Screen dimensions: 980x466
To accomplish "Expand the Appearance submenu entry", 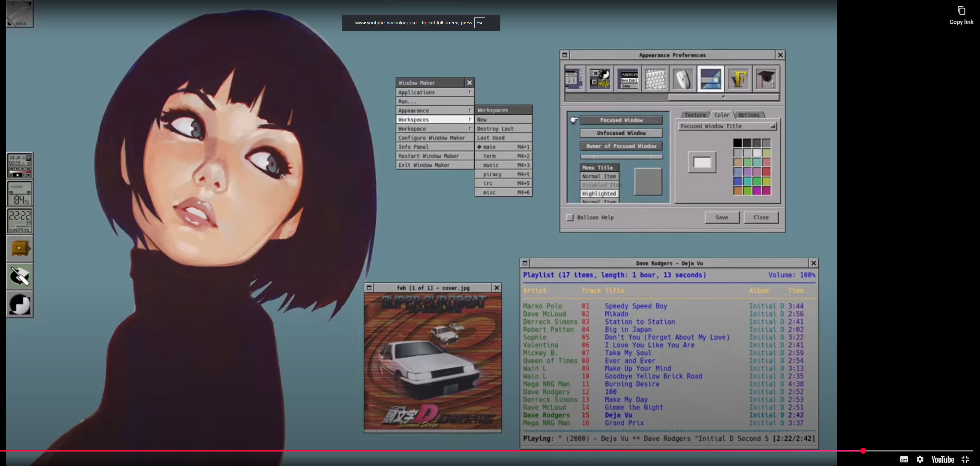I will tap(435, 111).
